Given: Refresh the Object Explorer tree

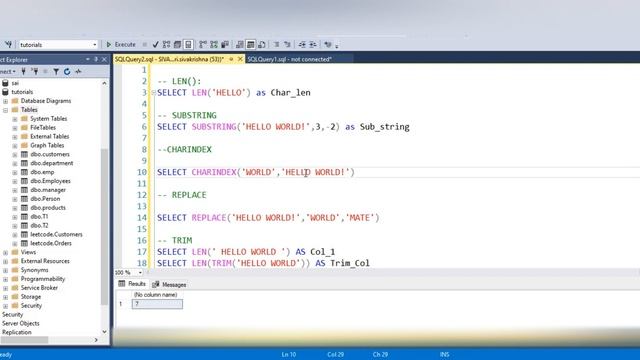Looking at the screenshot, I should coord(67,71).
